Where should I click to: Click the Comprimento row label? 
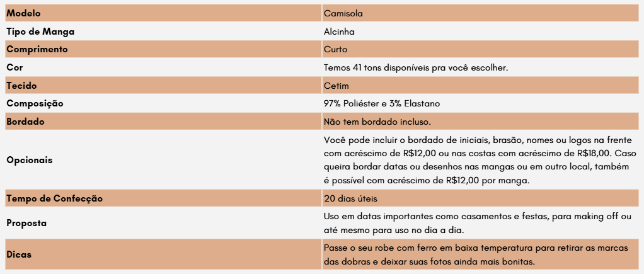[37, 49]
